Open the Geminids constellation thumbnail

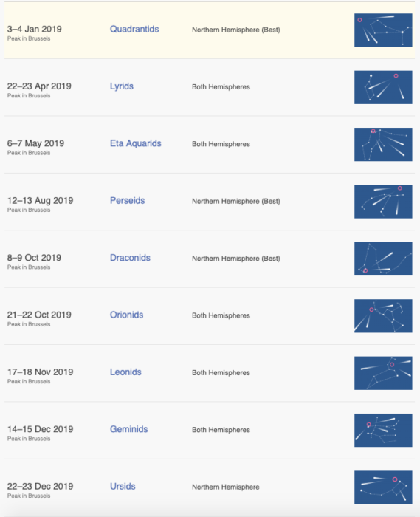383,431
